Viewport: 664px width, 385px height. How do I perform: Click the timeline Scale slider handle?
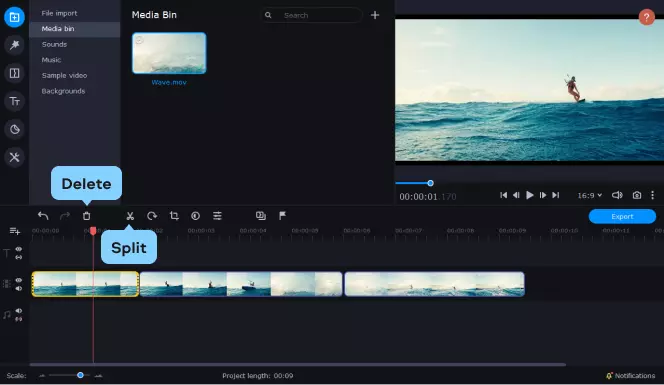(x=80, y=375)
